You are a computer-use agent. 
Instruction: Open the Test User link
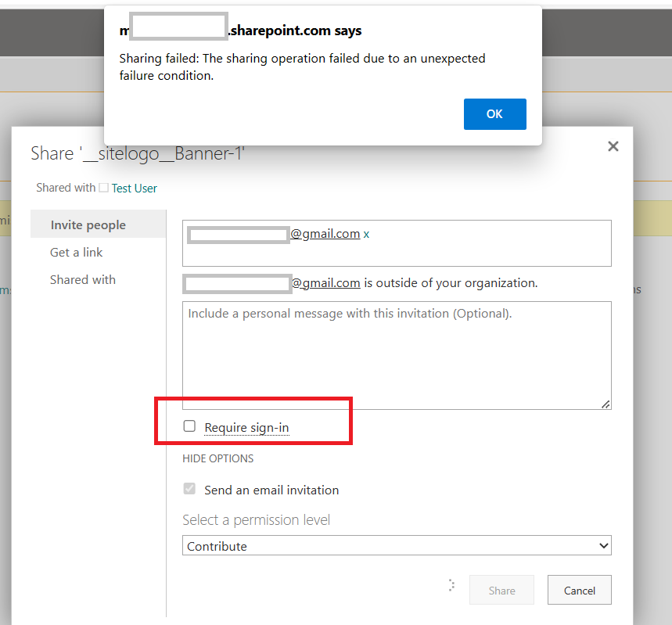coord(133,188)
